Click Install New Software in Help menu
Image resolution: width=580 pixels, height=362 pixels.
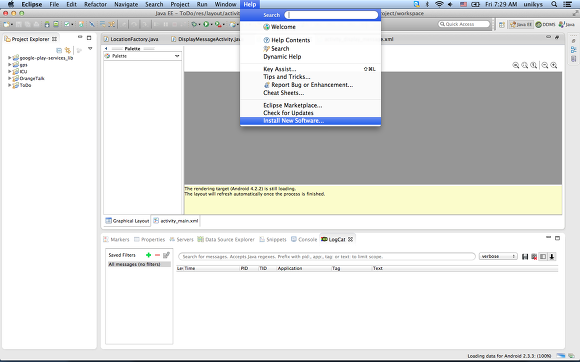click(x=310, y=121)
